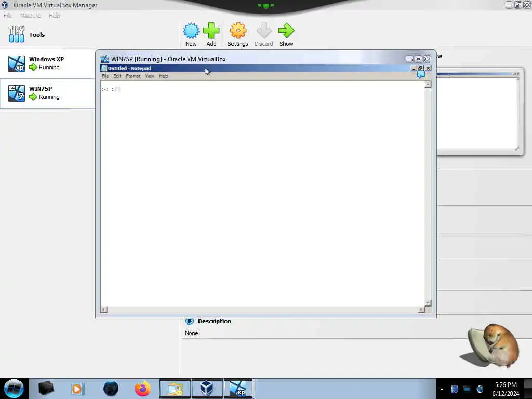Click the 'None' description text
This screenshot has height=399, width=532.
(x=191, y=333)
